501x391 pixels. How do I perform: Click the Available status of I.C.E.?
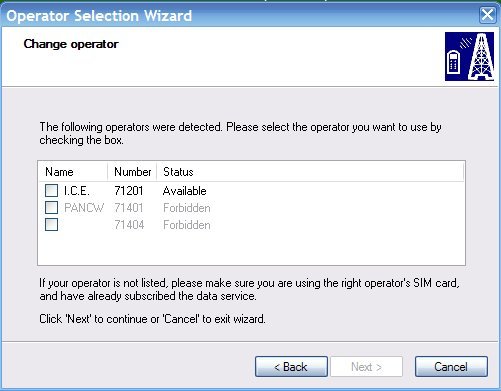tap(185, 191)
